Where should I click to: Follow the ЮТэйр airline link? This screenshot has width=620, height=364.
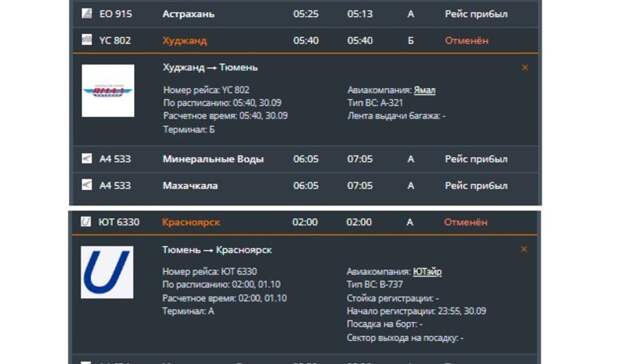point(427,272)
